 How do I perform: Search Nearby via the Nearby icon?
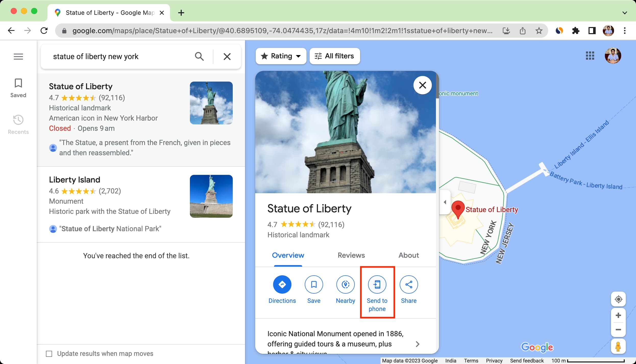[x=345, y=284]
